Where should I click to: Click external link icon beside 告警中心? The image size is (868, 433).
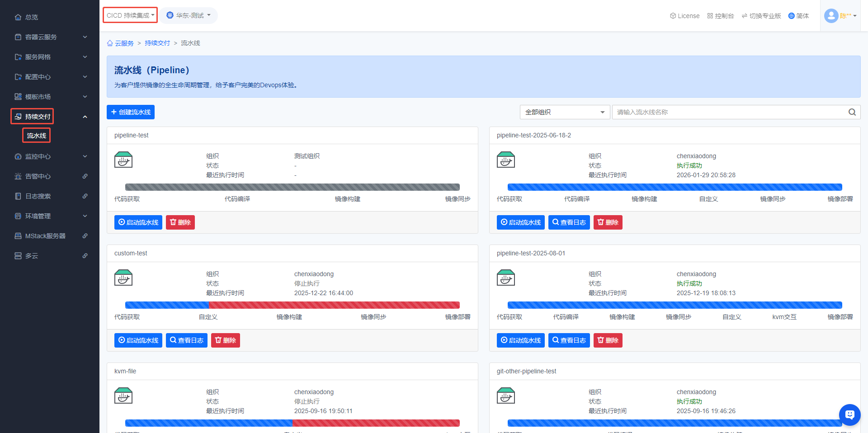coord(85,176)
